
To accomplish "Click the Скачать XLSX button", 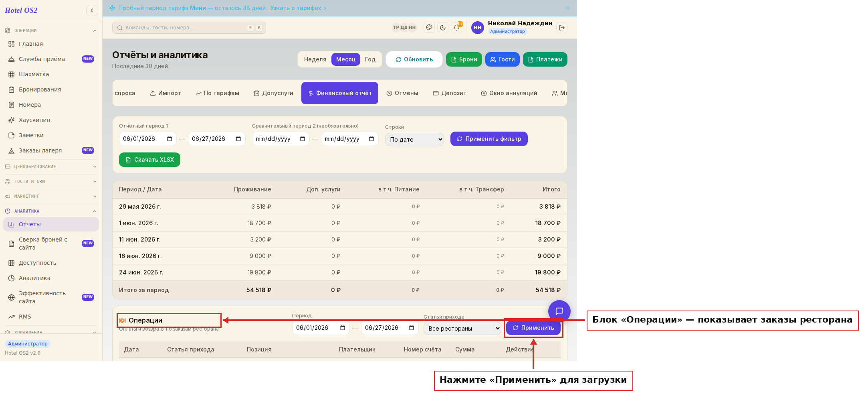I will point(149,160).
